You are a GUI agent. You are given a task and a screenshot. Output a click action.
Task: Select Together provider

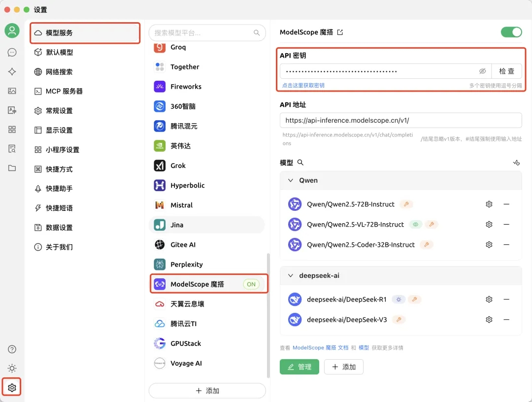point(207,67)
